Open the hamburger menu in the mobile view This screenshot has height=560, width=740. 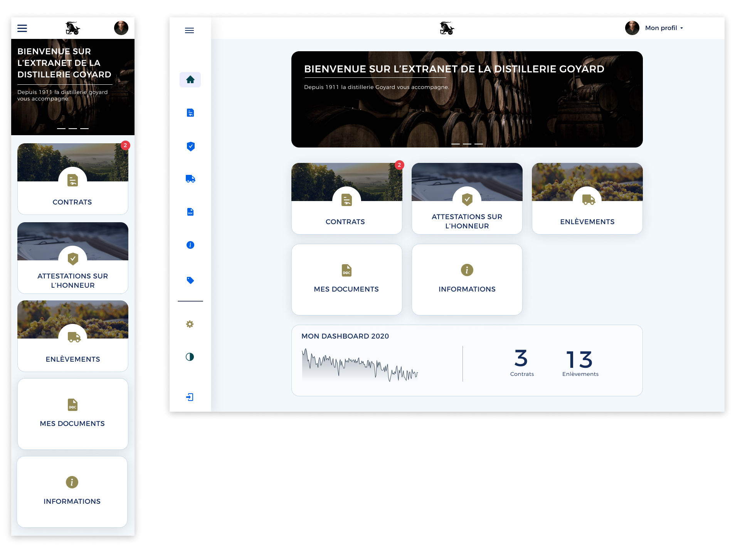[x=22, y=28]
